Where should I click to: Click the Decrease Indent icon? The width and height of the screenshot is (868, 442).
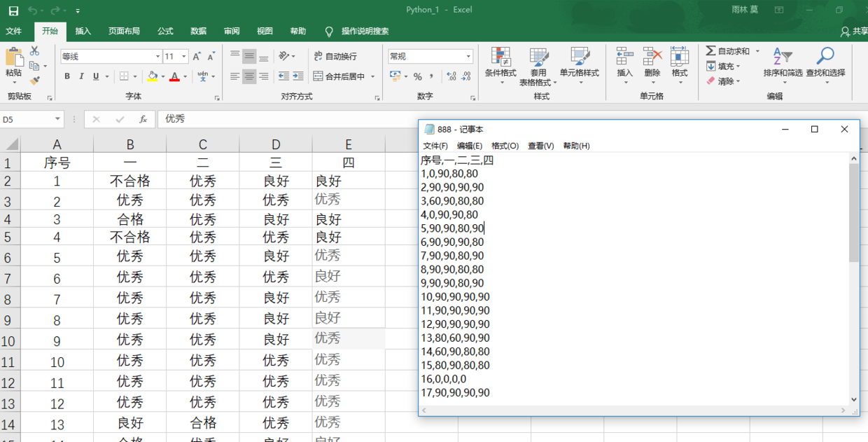click(x=283, y=76)
